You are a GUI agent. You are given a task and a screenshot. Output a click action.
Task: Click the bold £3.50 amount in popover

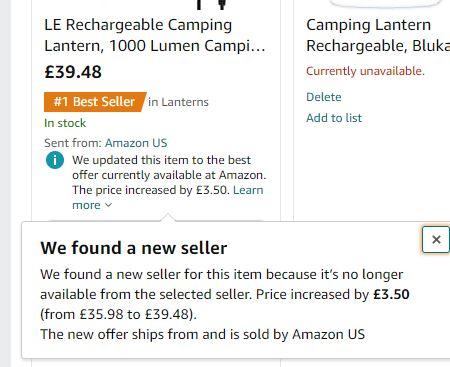(x=391, y=294)
